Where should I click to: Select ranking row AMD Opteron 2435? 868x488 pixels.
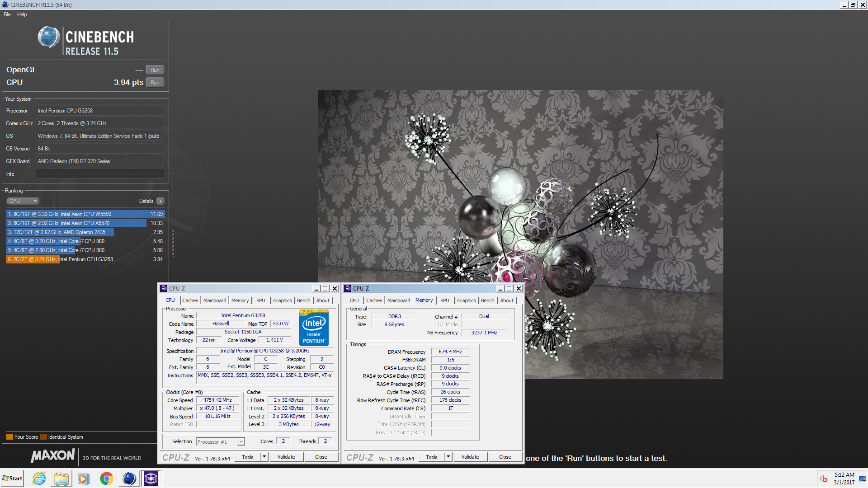(x=85, y=232)
